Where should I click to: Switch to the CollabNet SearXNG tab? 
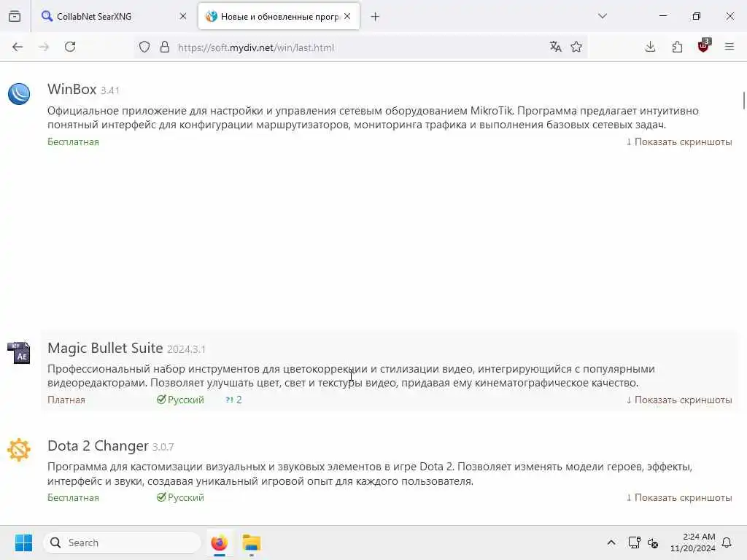pyautogui.click(x=113, y=16)
